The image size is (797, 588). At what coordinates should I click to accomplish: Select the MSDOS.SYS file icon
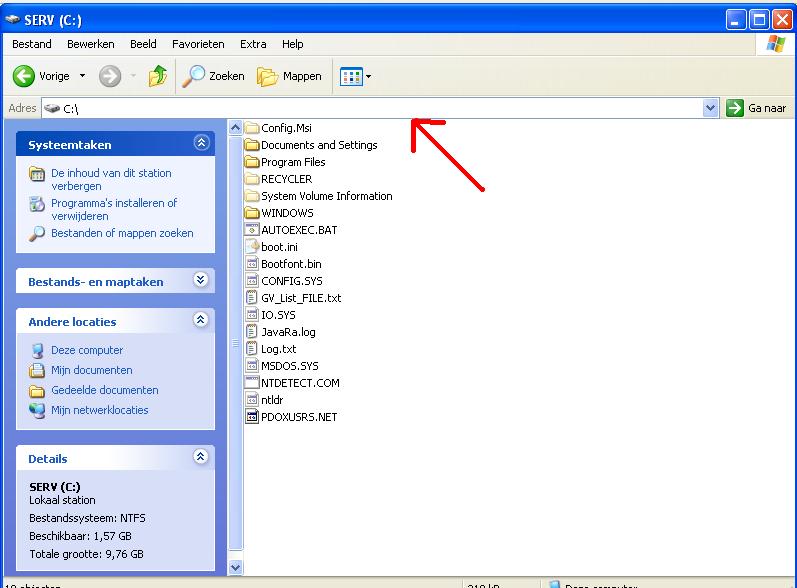[252, 365]
